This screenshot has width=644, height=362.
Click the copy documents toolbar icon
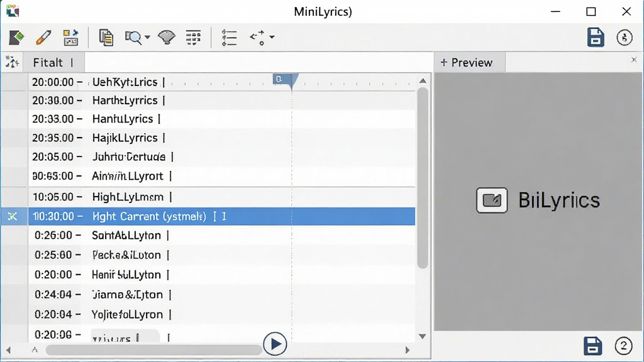point(106,37)
